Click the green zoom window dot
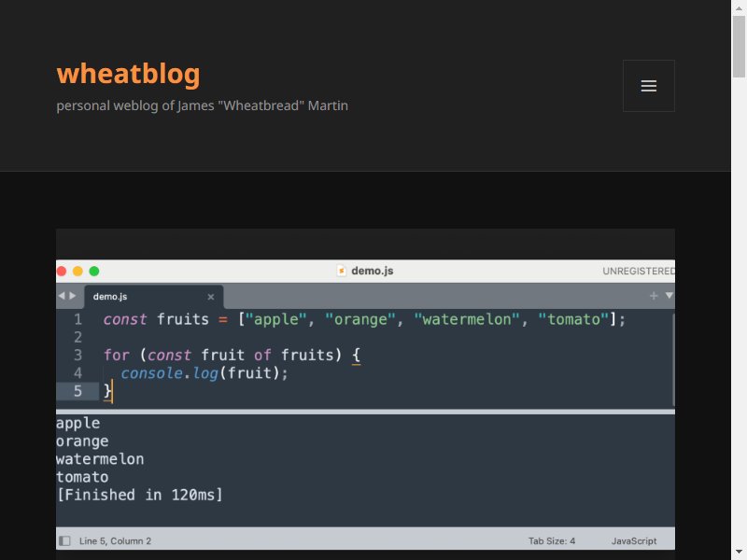This screenshot has width=747, height=560. point(94,271)
